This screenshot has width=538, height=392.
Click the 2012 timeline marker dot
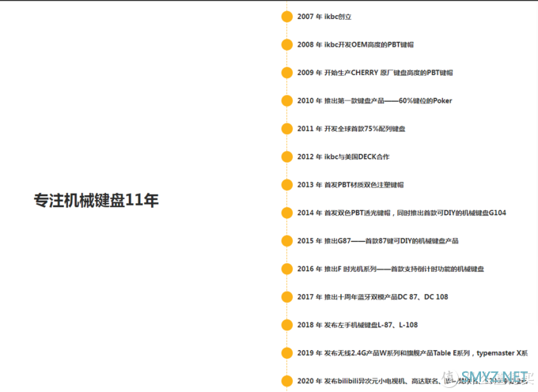(287, 156)
